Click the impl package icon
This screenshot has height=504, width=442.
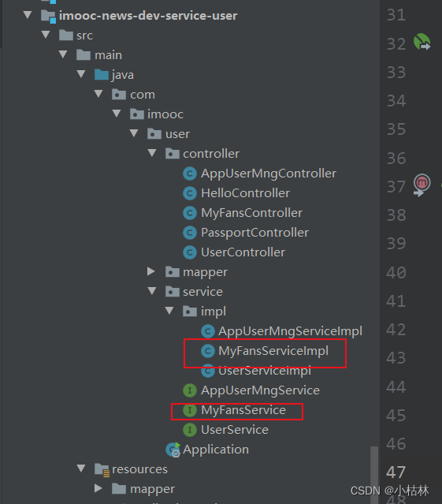click(190, 311)
